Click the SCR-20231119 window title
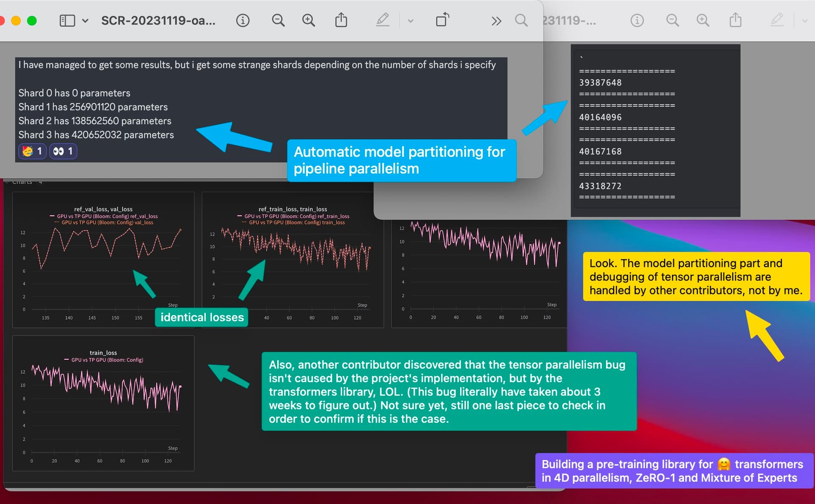This screenshot has width=815, height=504. pos(158,20)
